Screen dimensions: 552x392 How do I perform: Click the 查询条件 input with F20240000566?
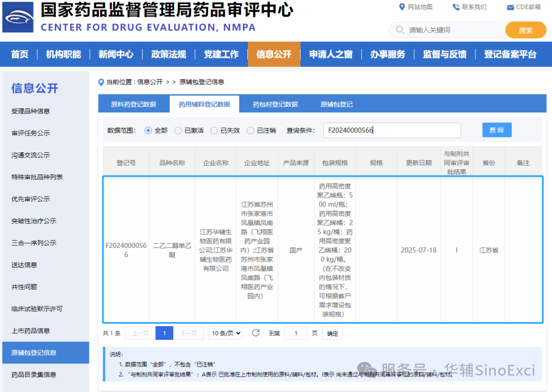[392, 130]
